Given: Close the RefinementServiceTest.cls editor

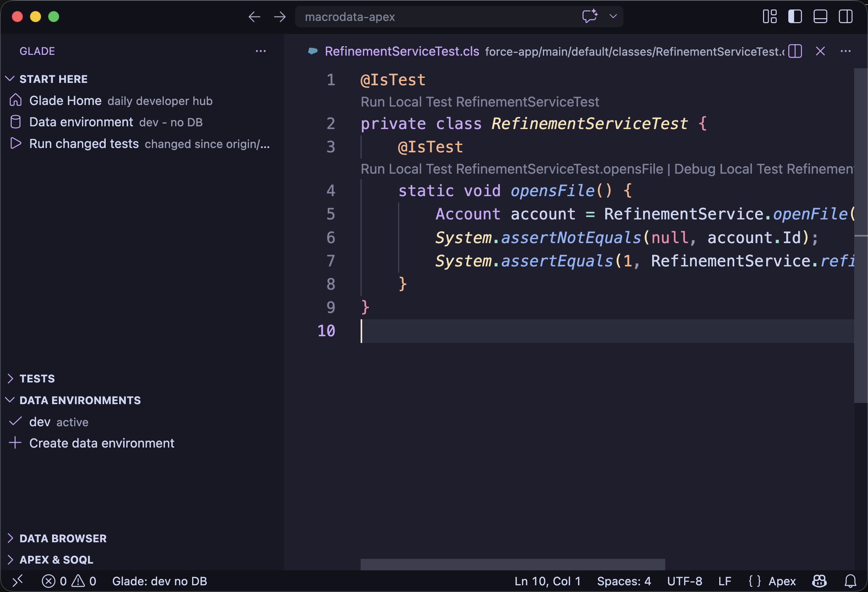Looking at the screenshot, I should coord(820,51).
